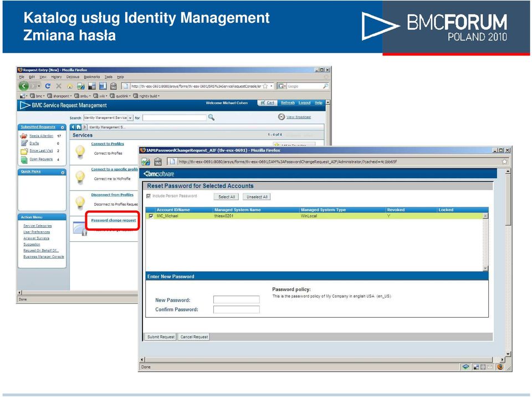Click the left arrow in Services breadcrumb
The height and width of the screenshot is (397, 532).
73,127
